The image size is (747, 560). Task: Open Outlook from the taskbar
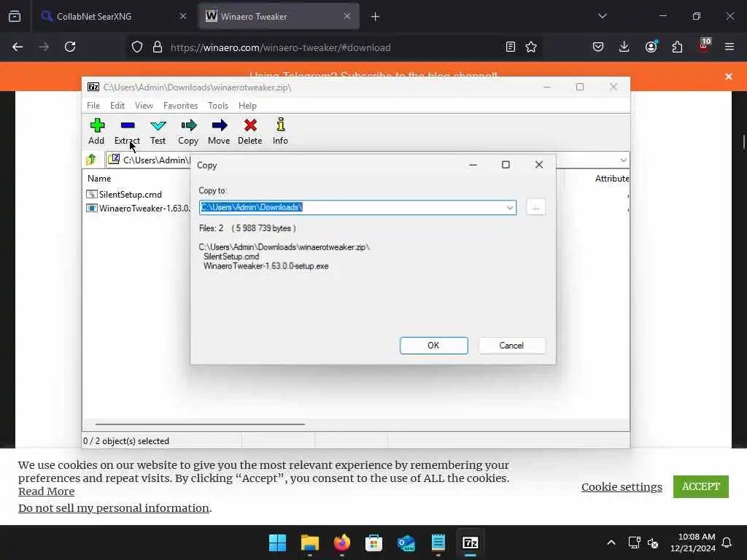point(406,542)
